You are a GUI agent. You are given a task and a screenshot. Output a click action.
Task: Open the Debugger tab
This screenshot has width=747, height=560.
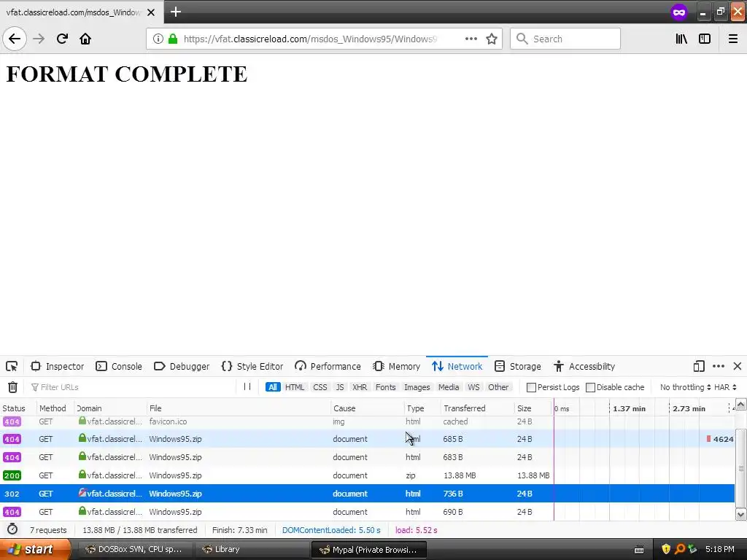point(182,366)
